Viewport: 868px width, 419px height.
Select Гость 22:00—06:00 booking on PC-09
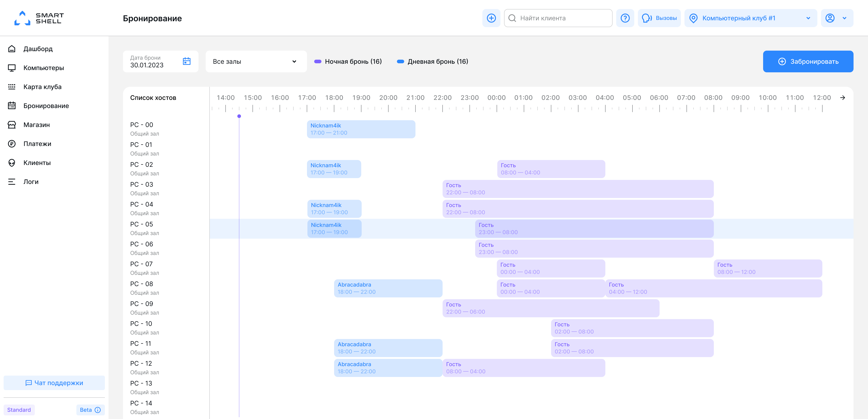click(551, 308)
